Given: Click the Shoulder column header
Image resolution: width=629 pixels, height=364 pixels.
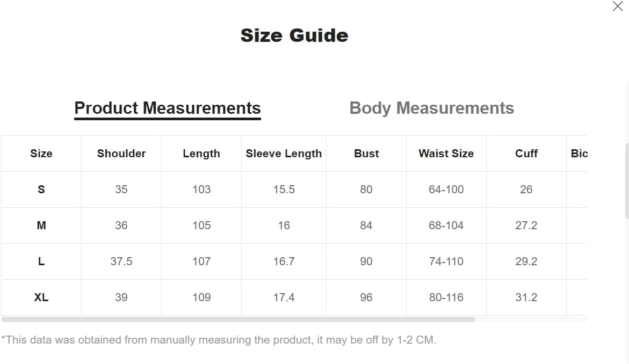Looking at the screenshot, I should tap(121, 154).
